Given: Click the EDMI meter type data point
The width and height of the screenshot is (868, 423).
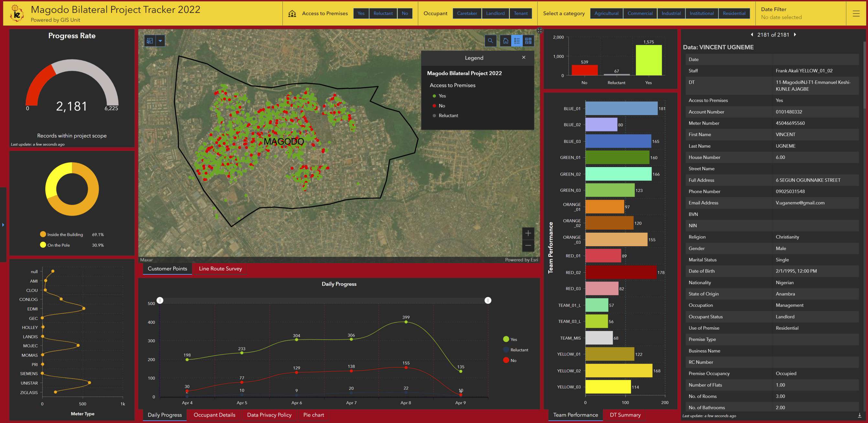Looking at the screenshot, I should pos(83,308).
